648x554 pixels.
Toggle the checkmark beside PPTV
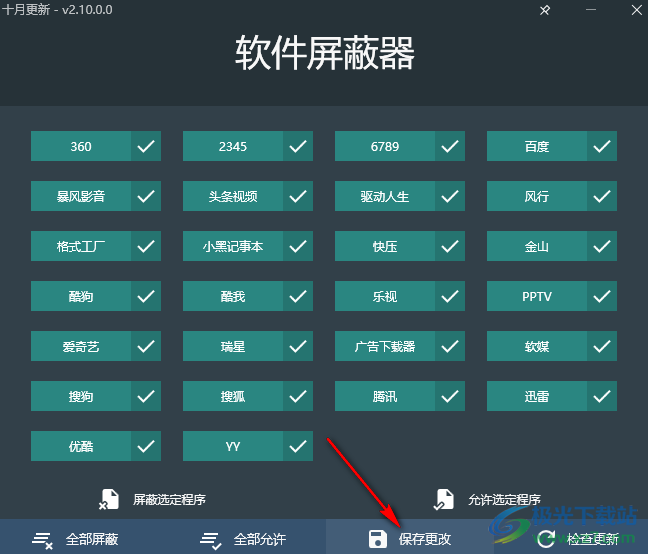(x=602, y=296)
